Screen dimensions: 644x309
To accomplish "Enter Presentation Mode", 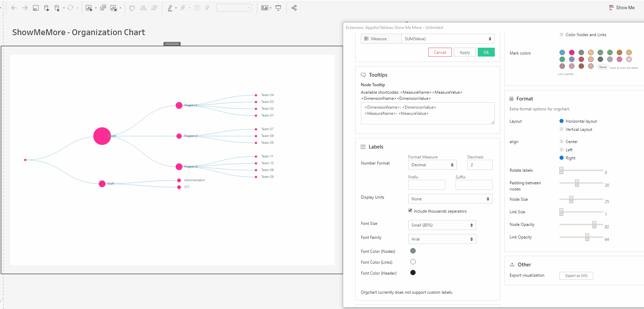I will (x=278, y=8).
